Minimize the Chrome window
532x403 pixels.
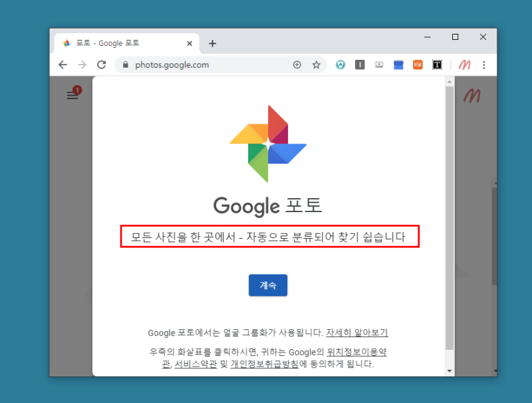(x=428, y=37)
